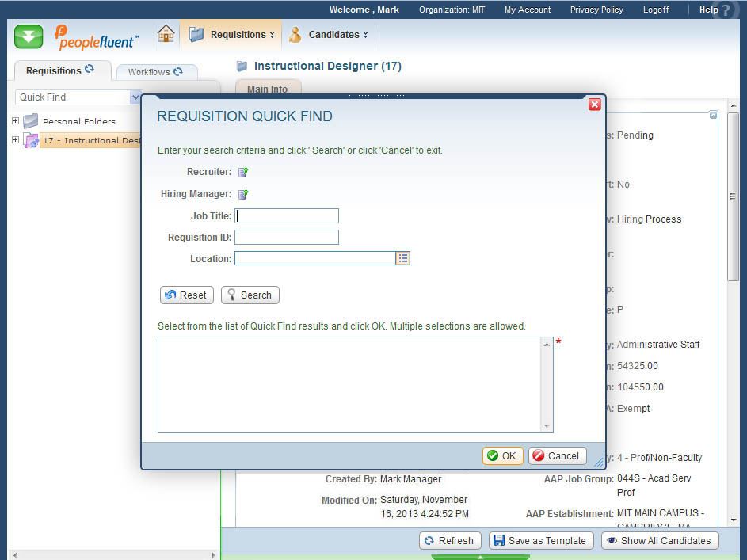Open the Quick Find dropdown
The width and height of the screenshot is (747, 560).
pyautogui.click(x=135, y=97)
